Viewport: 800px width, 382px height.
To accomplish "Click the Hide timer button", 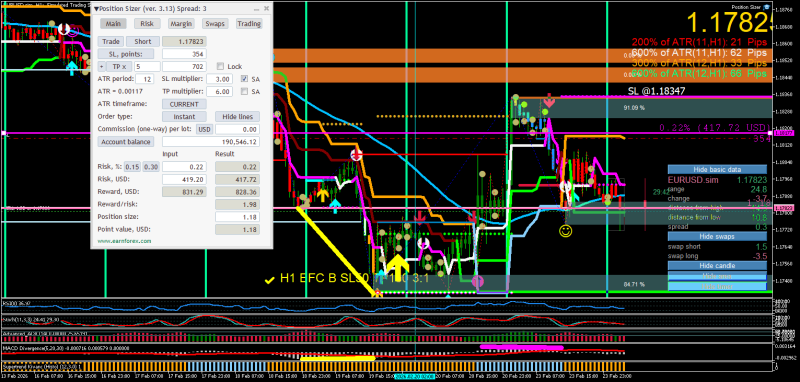I will click(x=717, y=286).
